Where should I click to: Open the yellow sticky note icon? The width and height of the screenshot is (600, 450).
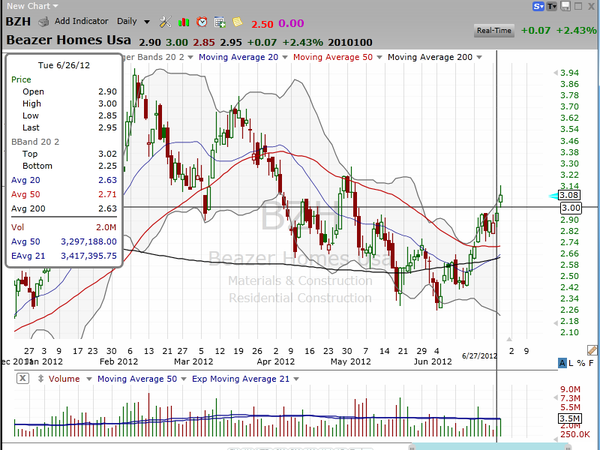(237, 22)
